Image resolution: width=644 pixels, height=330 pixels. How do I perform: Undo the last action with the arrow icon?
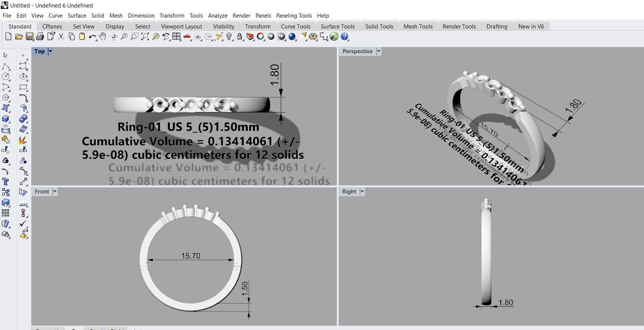tap(92, 36)
